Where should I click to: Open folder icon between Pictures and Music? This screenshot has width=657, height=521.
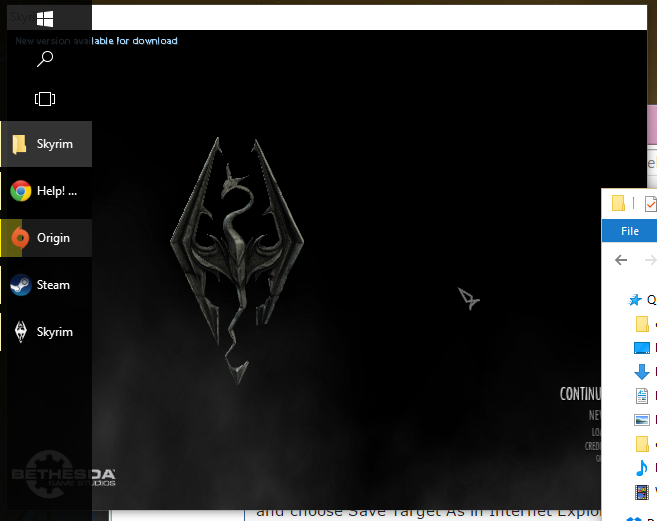click(x=642, y=444)
